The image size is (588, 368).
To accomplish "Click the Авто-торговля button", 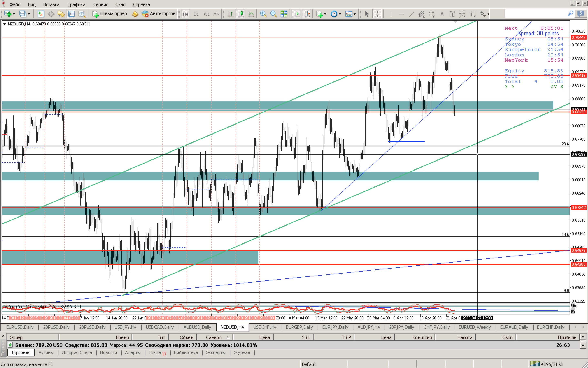I will [159, 14].
